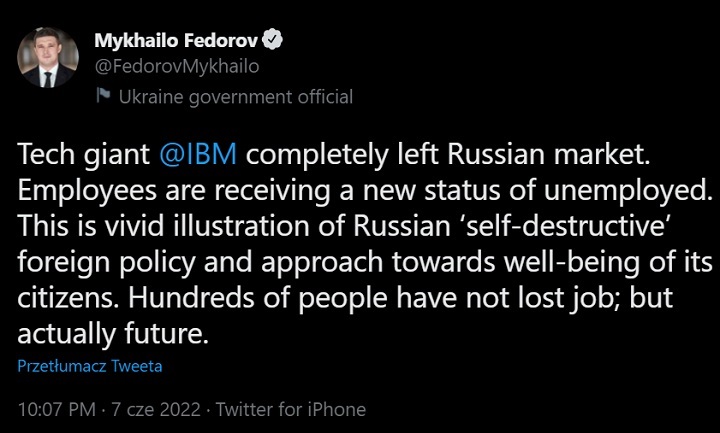Click the government flag icon

pyautogui.click(x=102, y=97)
